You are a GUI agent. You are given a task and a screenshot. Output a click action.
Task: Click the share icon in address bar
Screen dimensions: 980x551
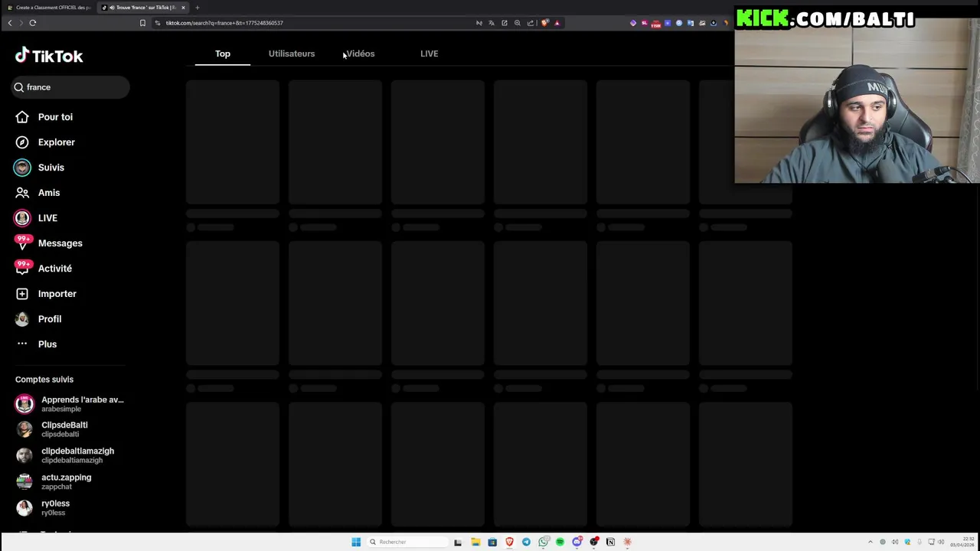click(531, 23)
